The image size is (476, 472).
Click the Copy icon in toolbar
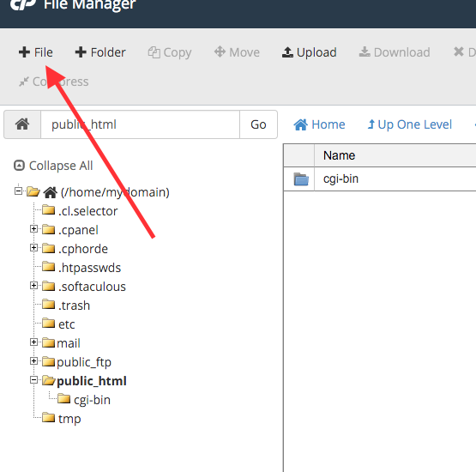(x=154, y=52)
